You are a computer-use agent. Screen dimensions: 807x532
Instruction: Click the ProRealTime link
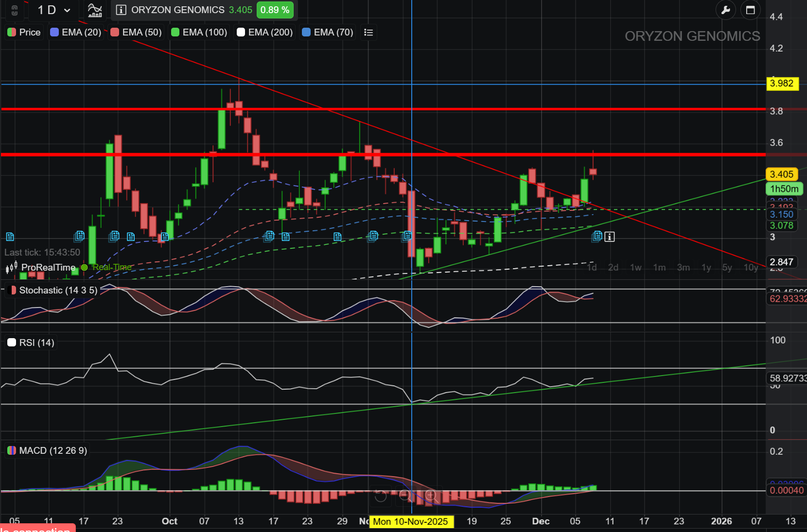pyautogui.click(x=48, y=268)
